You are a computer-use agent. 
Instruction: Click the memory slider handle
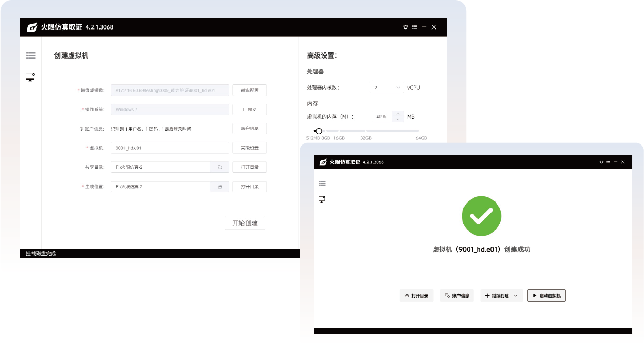click(x=319, y=131)
